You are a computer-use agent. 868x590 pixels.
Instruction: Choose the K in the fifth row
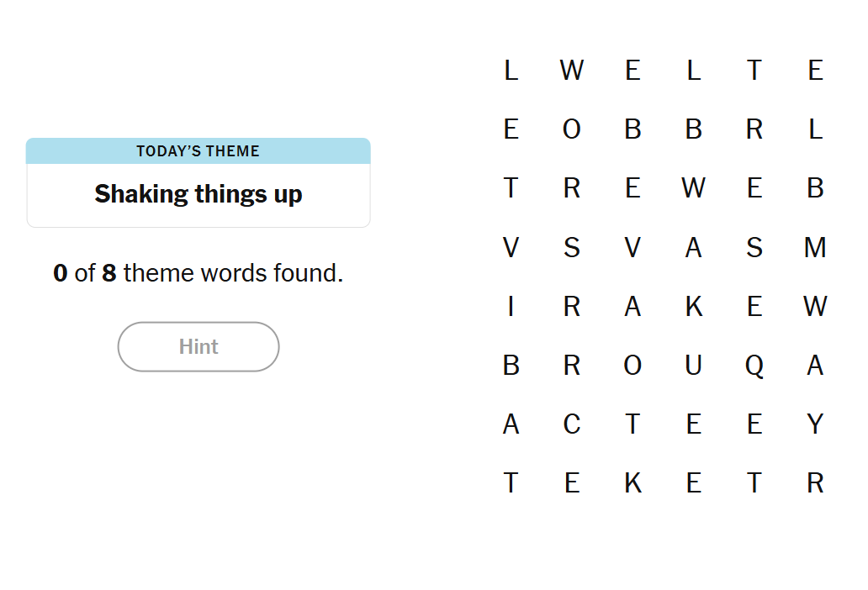point(693,307)
